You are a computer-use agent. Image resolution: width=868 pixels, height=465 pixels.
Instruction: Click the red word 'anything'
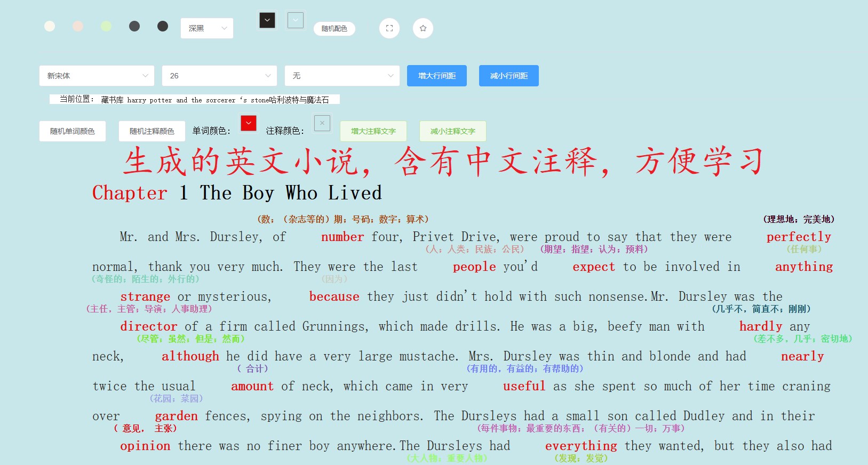(x=804, y=267)
